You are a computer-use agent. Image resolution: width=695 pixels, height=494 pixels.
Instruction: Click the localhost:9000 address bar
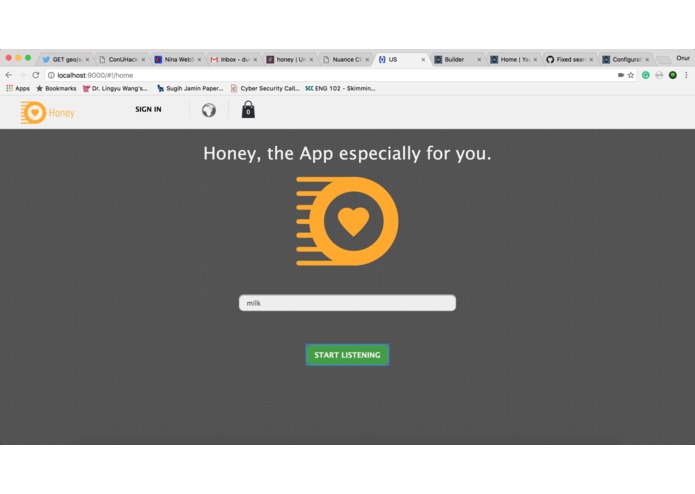332,75
